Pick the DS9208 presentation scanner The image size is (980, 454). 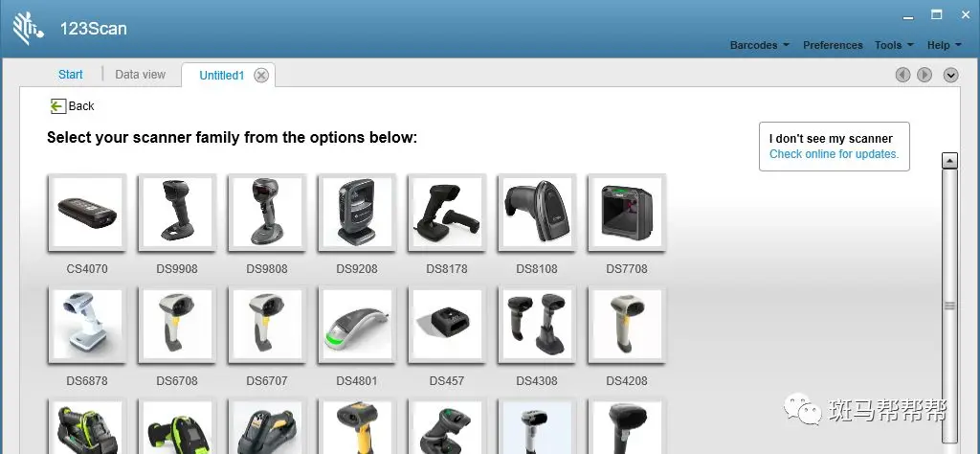tap(357, 213)
